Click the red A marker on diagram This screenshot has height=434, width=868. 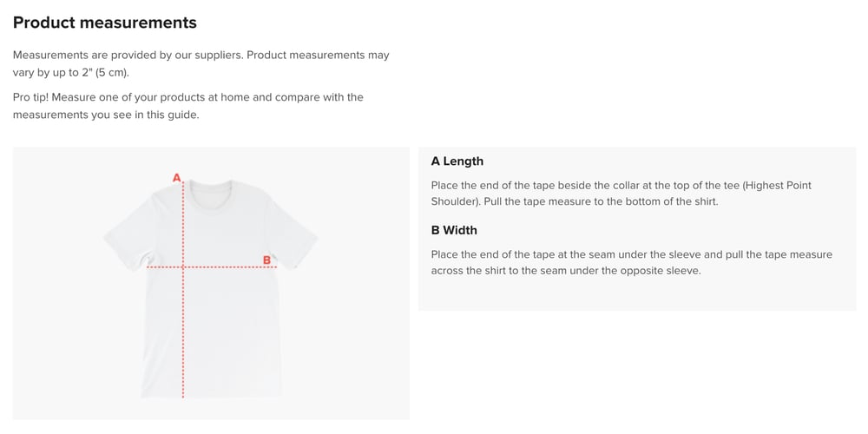point(176,178)
